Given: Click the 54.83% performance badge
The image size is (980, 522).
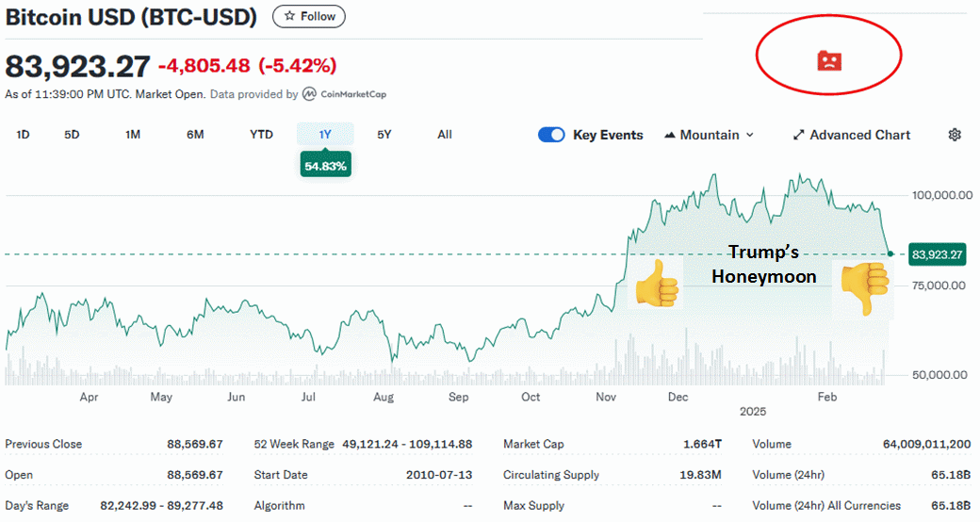Looking at the screenshot, I should point(325,166).
